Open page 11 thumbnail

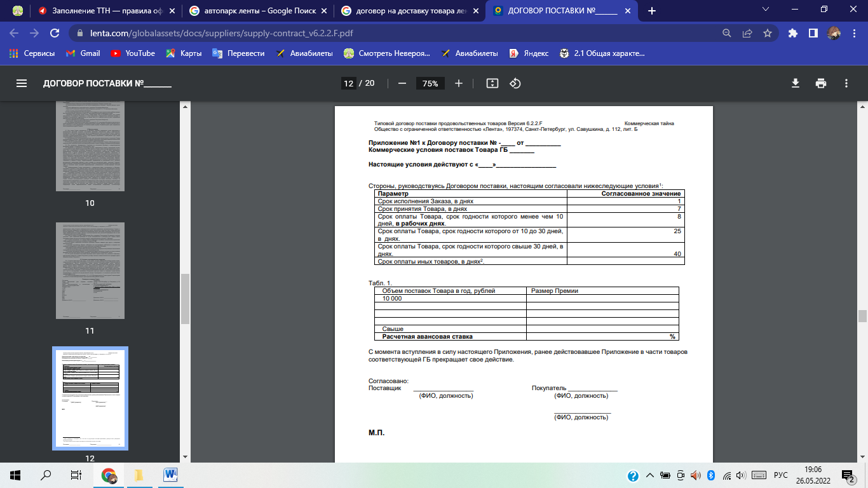(90, 271)
